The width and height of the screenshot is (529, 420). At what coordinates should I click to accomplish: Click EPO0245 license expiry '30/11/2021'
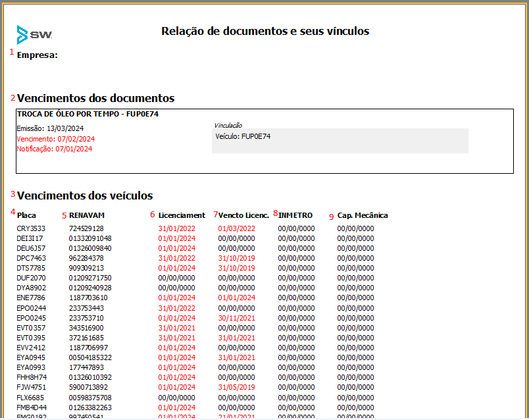pyautogui.click(x=236, y=318)
